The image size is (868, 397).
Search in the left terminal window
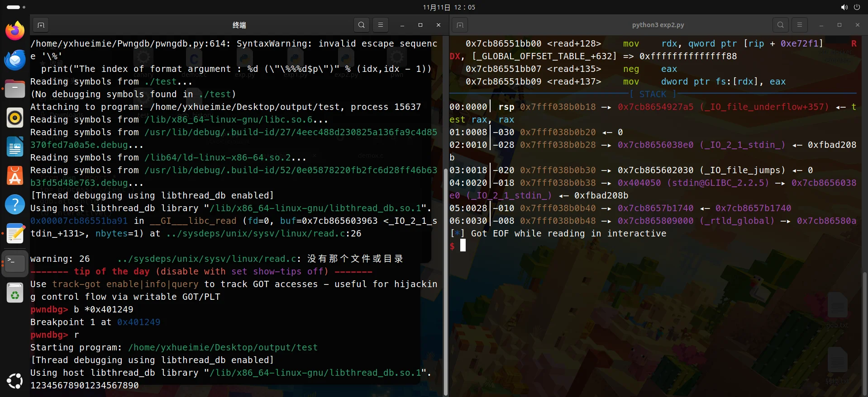coord(361,25)
